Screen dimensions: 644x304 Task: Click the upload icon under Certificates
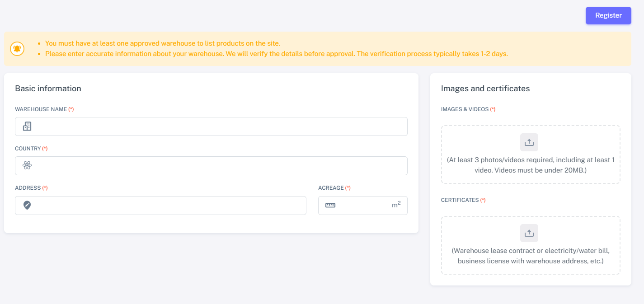[x=529, y=233]
